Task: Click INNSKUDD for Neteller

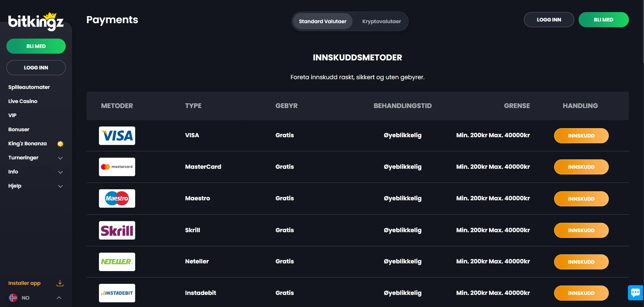Action: 581,262
